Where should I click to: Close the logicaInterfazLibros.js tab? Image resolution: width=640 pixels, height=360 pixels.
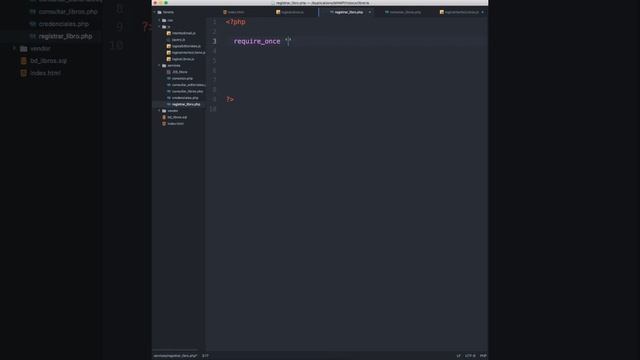(x=483, y=12)
